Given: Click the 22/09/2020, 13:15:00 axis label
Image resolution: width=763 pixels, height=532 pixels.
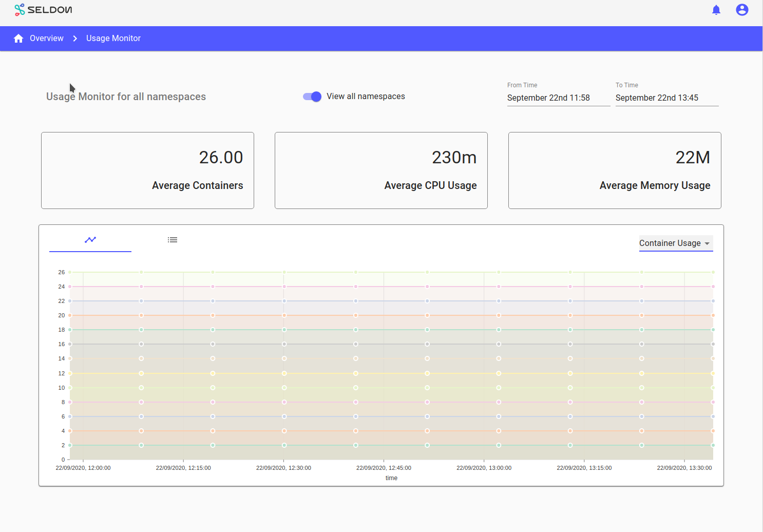Looking at the screenshot, I should coord(584,468).
